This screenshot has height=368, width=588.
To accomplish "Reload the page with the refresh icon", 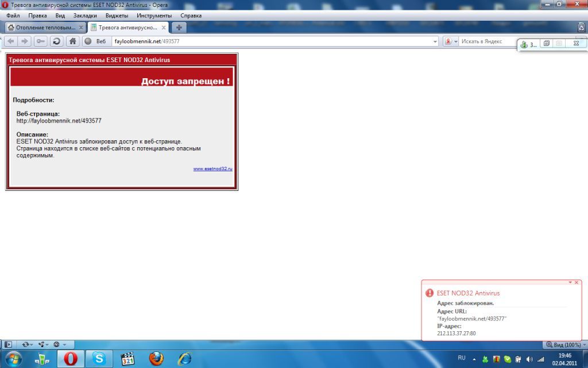I will coord(57,41).
